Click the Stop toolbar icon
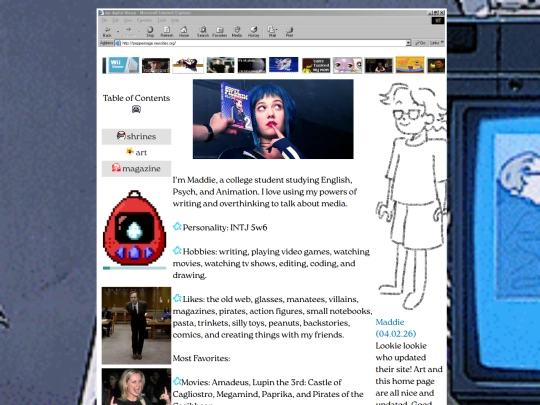 [150, 30]
